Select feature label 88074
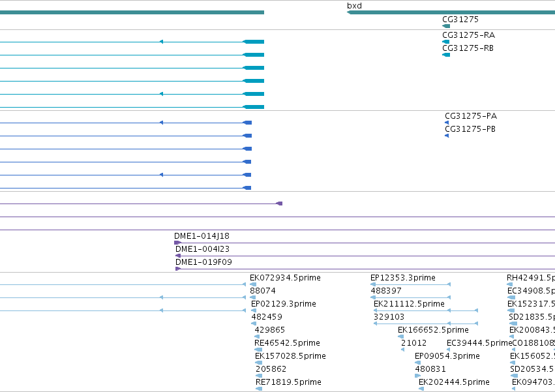The width and height of the screenshot is (555, 392). click(263, 291)
